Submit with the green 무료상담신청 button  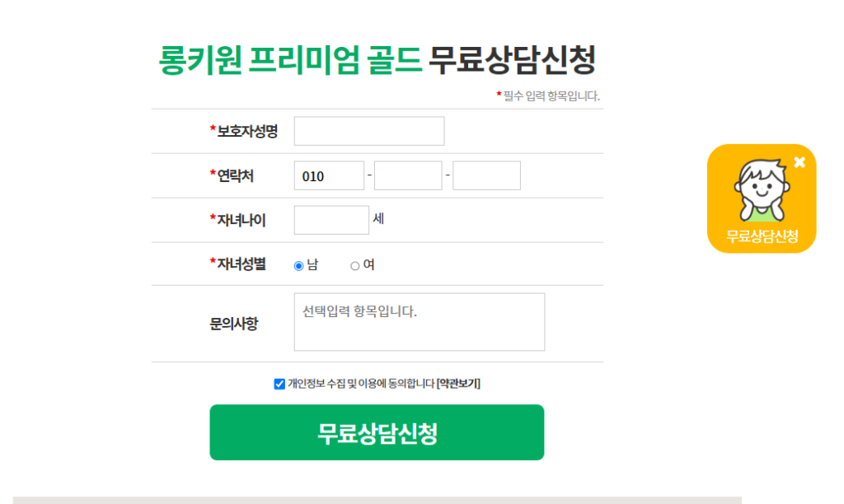[x=377, y=432]
